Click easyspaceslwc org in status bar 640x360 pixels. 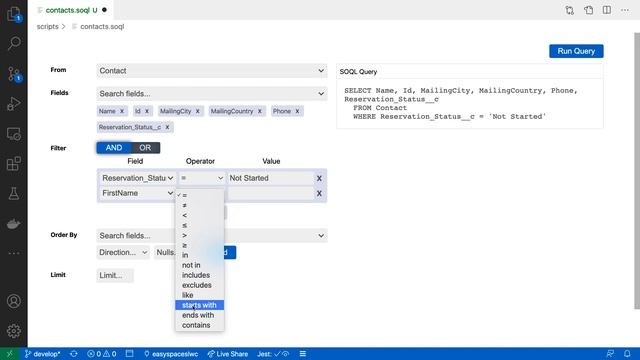[171, 354]
